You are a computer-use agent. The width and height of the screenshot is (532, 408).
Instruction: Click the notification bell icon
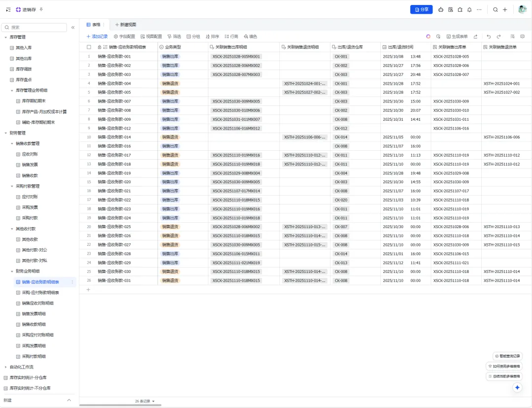pos(469,10)
